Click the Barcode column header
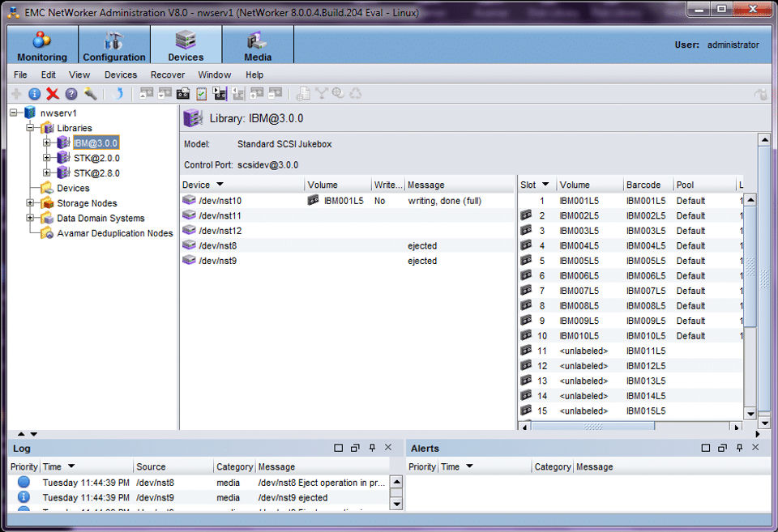Image resolution: width=778 pixels, height=532 pixels. 648,185
